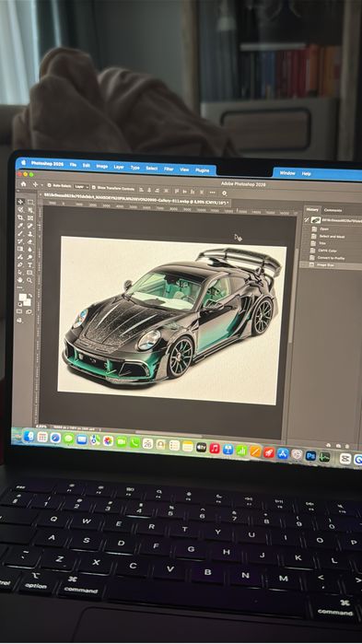Image resolution: width=362 pixels, height=644 pixels.
Task: Select the Clone Stamp tool
Action: pos(30,234)
